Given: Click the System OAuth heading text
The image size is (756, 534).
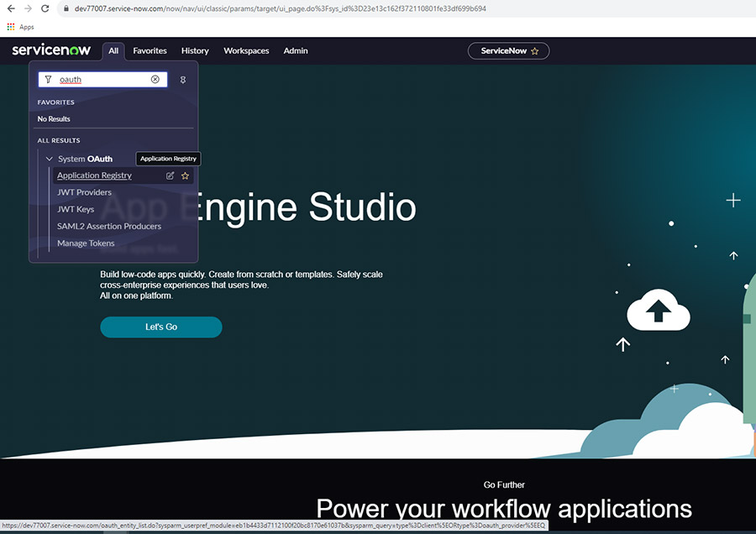Looking at the screenshot, I should coord(86,159).
